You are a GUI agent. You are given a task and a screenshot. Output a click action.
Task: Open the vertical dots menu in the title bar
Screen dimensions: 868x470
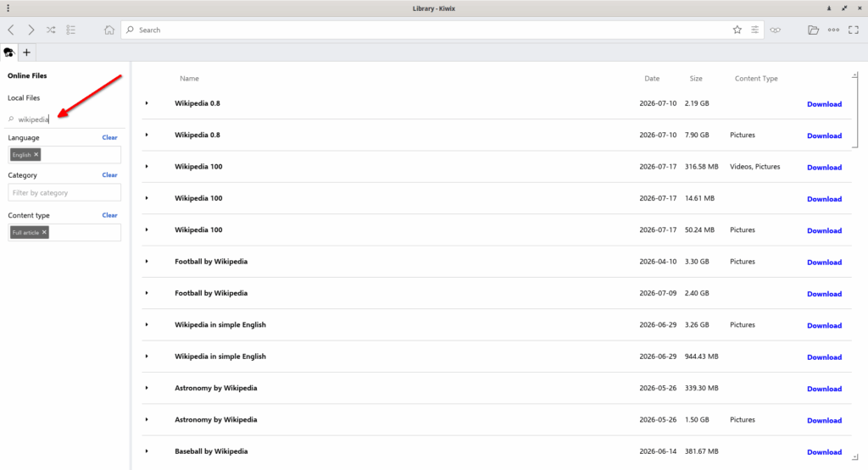click(x=8, y=8)
